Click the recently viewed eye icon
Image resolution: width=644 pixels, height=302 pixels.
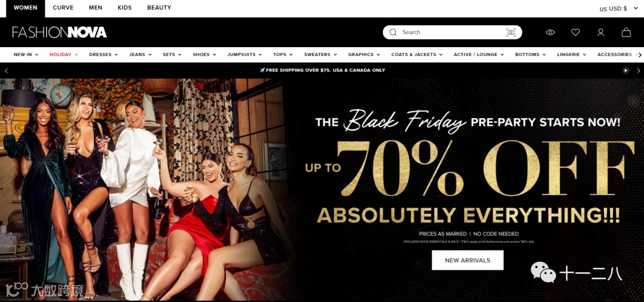(x=550, y=32)
